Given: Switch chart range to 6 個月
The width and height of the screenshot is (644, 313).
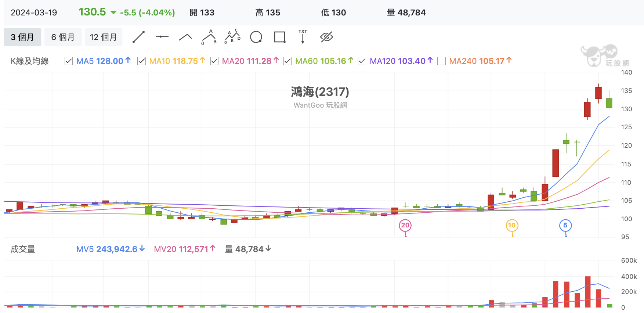Looking at the screenshot, I should tap(63, 37).
